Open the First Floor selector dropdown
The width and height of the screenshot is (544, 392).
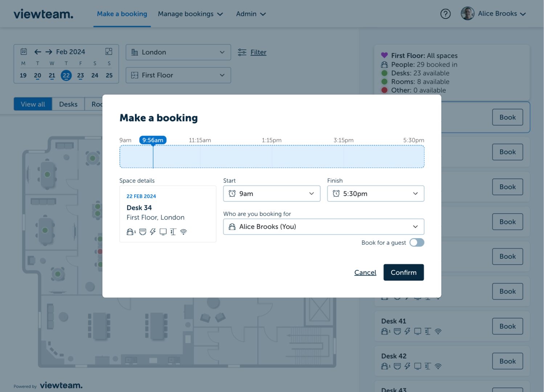[x=178, y=75]
